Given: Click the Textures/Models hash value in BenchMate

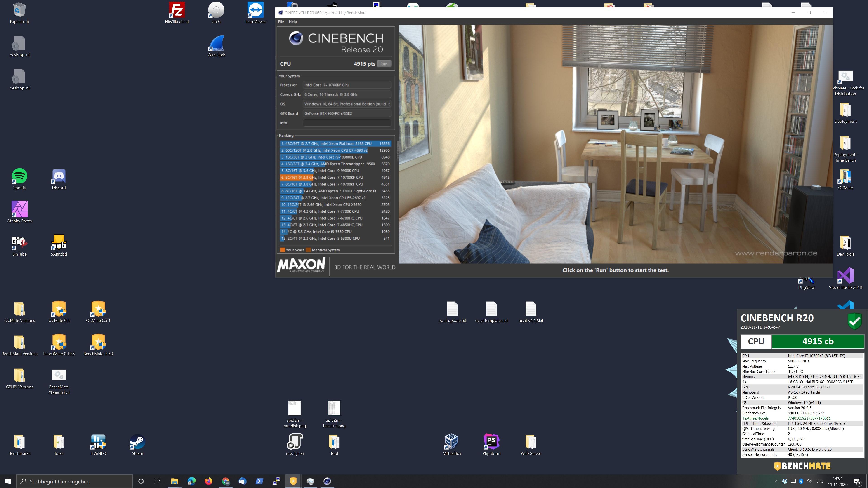Looking at the screenshot, I should (809, 418).
